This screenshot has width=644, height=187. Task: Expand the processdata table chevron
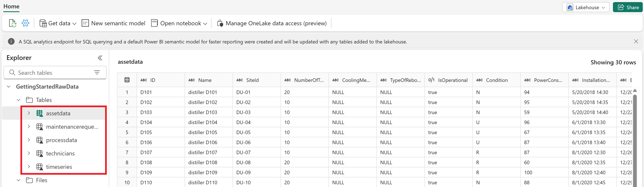tap(29, 140)
